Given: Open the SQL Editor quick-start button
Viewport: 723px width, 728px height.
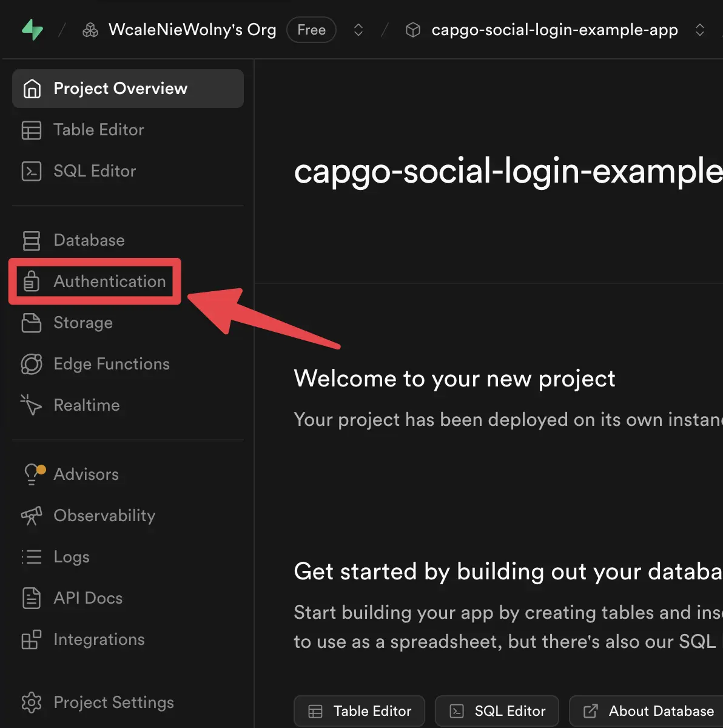Looking at the screenshot, I should [x=497, y=710].
